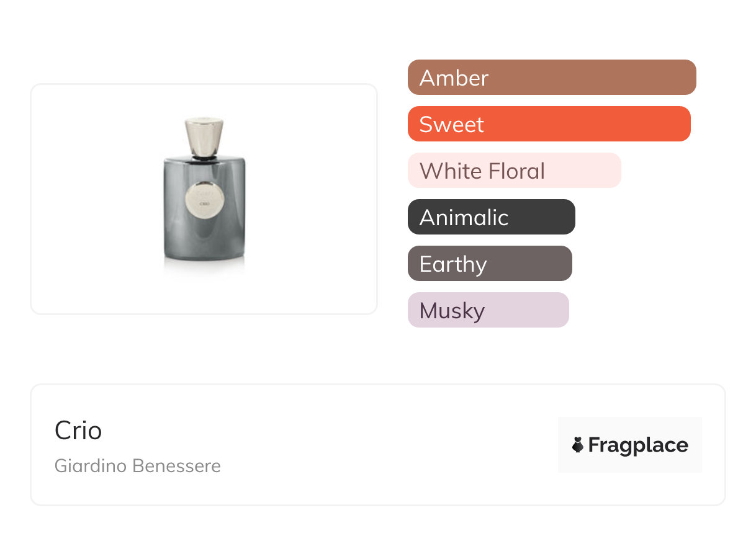Click the reflection beneath the perfume bottle
The image size is (756, 536).
(204, 266)
